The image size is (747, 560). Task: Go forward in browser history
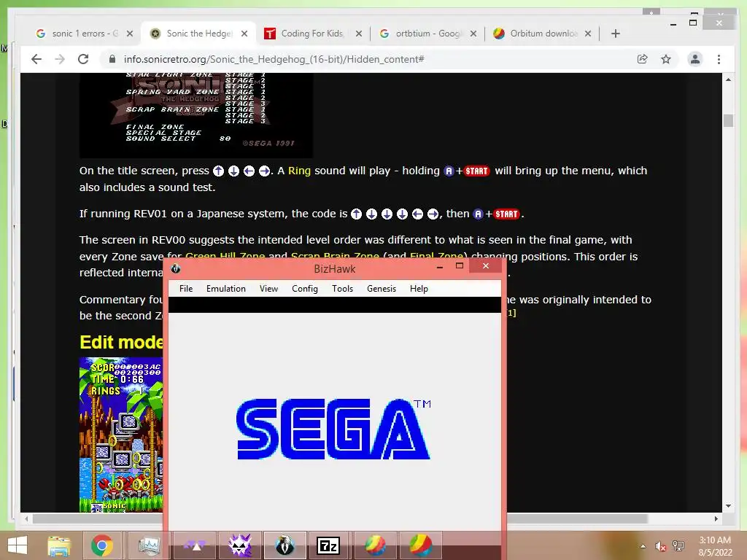(60, 59)
